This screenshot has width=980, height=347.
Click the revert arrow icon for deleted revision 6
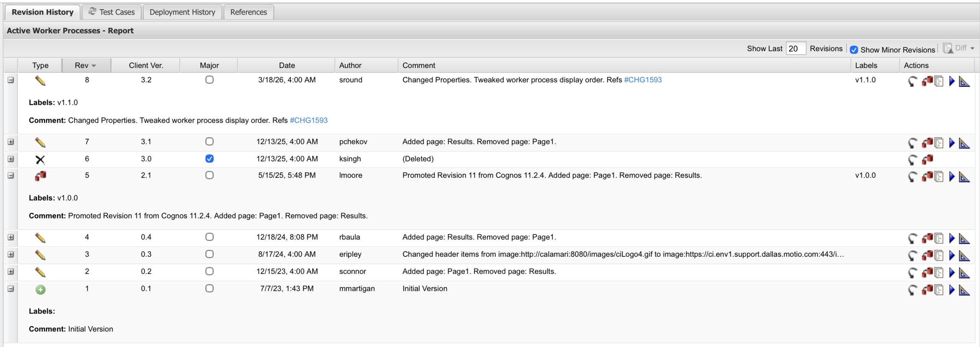913,160
